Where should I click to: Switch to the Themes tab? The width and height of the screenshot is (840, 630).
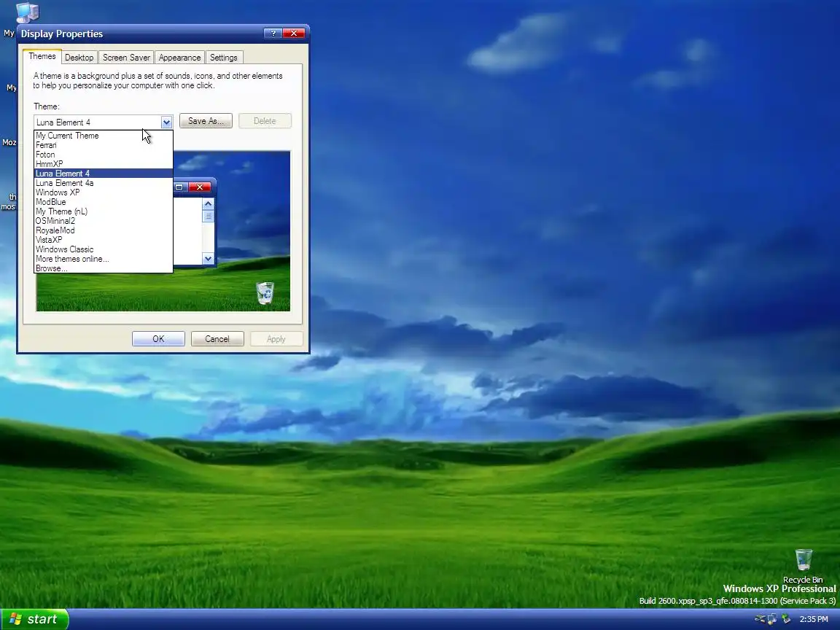pos(42,56)
